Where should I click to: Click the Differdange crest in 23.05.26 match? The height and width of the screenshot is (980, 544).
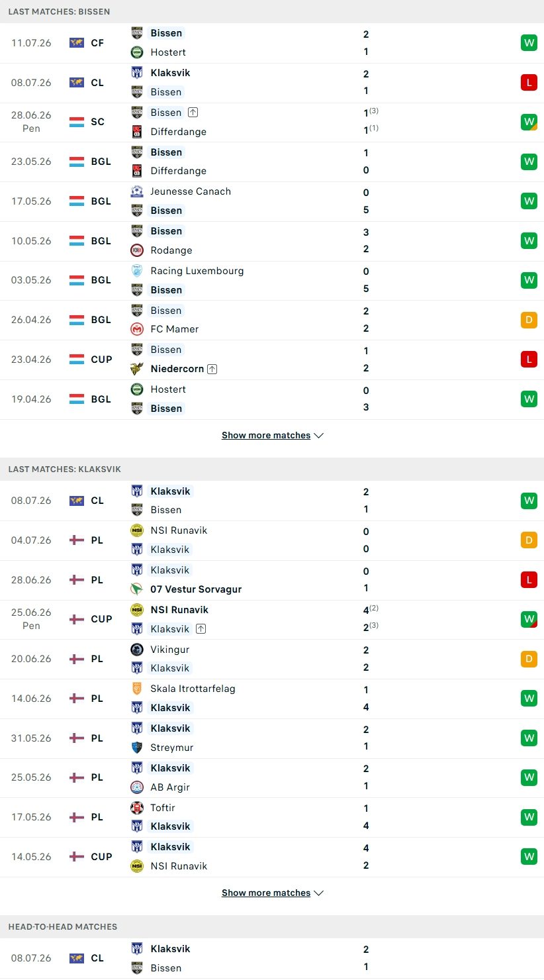[x=137, y=171]
